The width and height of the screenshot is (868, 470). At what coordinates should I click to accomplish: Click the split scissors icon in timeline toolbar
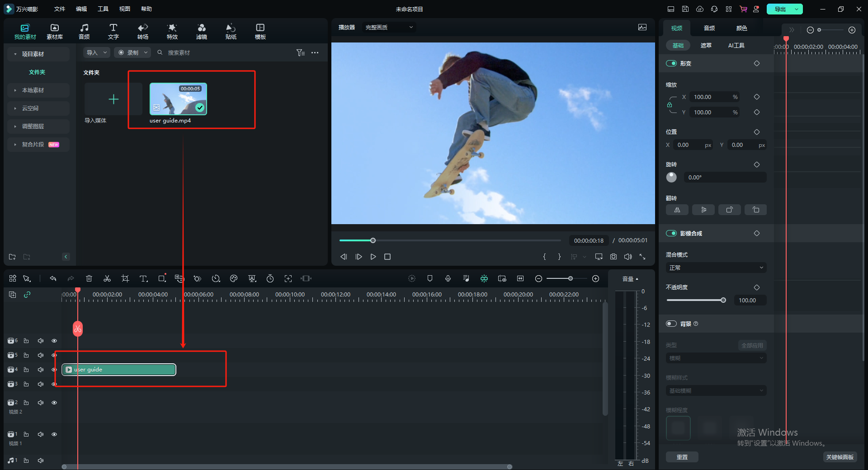point(107,279)
